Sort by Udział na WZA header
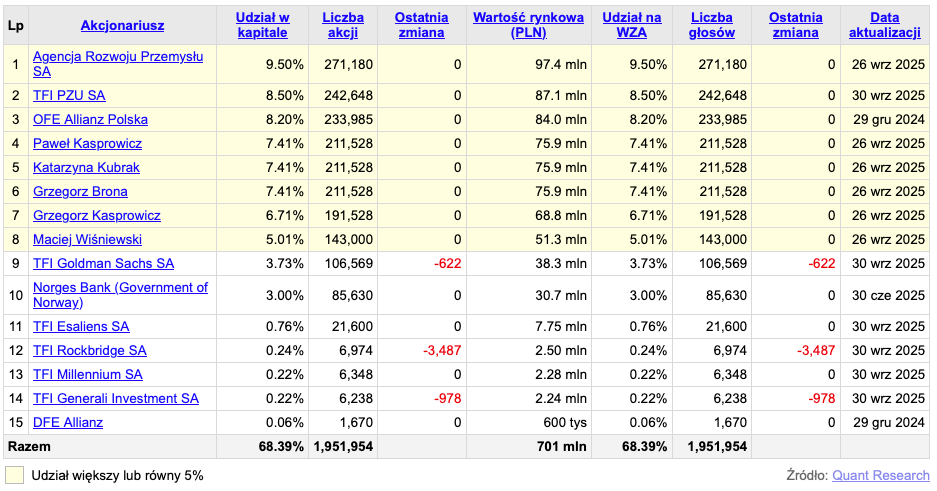 [x=632, y=26]
